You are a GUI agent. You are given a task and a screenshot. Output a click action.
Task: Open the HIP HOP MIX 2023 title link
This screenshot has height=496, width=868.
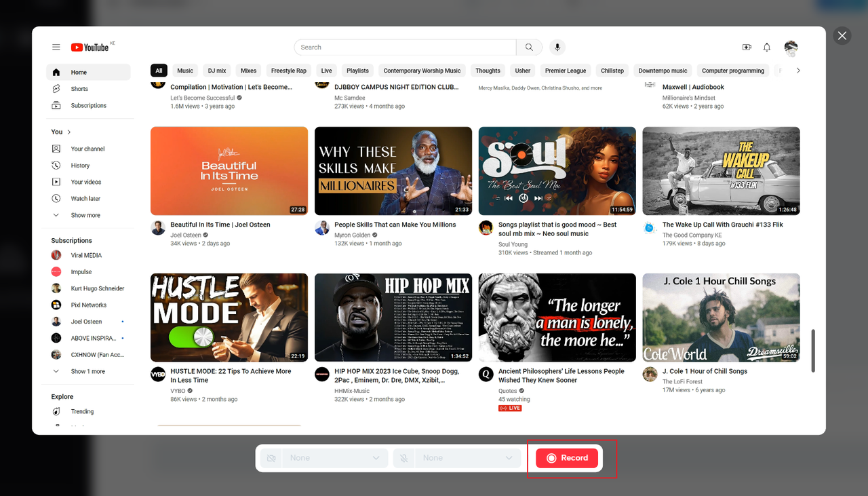point(397,376)
